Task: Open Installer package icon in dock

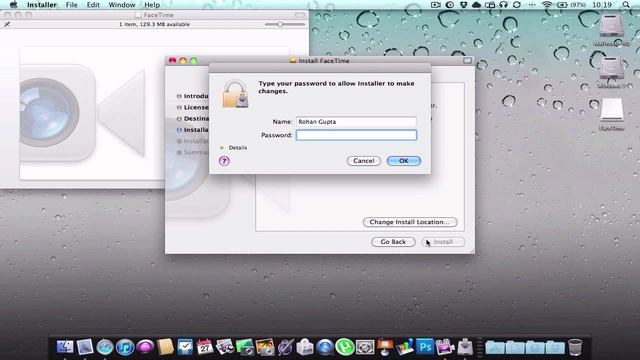Action: pyautogui.click(x=465, y=347)
